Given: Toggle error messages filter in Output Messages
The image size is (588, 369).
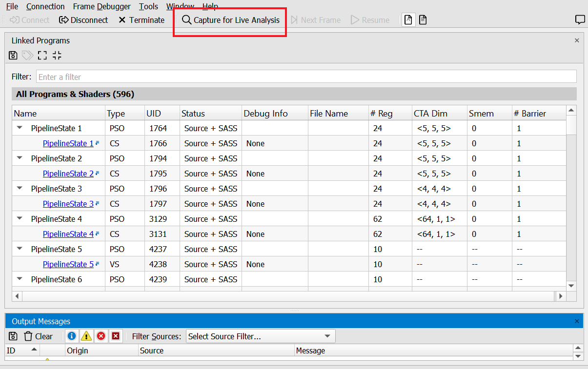Looking at the screenshot, I should 101,336.
